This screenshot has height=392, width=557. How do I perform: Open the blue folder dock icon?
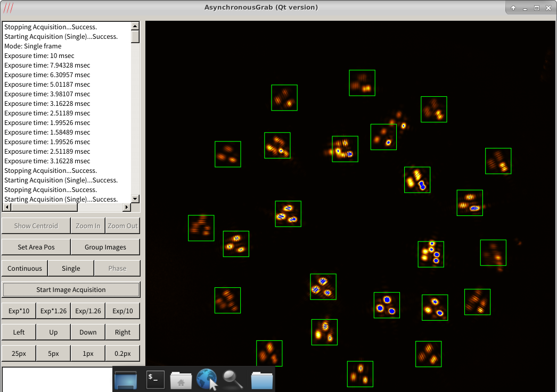click(x=262, y=380)
